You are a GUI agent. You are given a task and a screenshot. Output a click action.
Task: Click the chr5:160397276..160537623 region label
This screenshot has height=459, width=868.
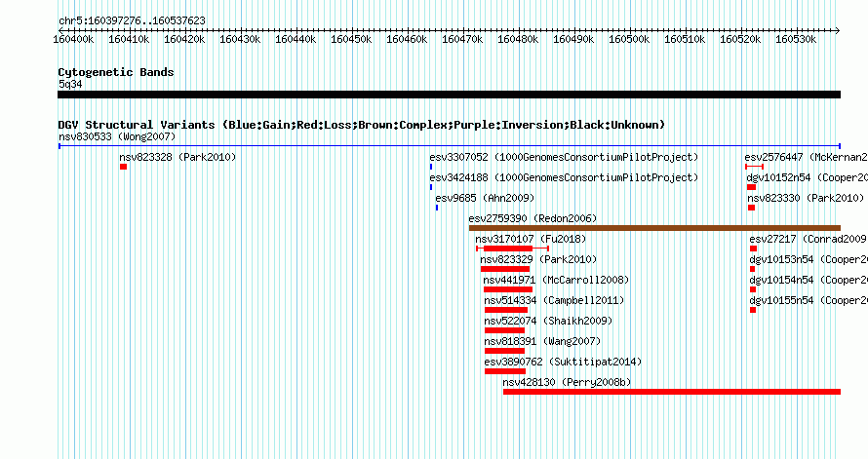pyautogui.click(x=132, y=20)
